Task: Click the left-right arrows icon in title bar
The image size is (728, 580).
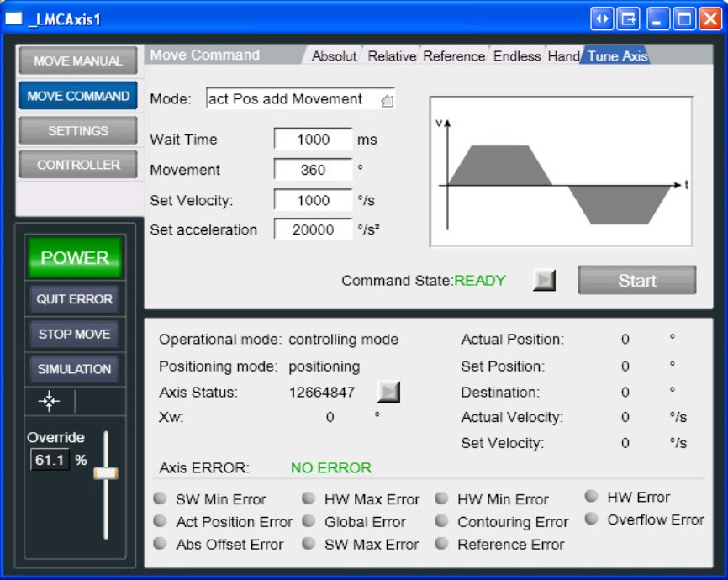Action: point(602,19)
